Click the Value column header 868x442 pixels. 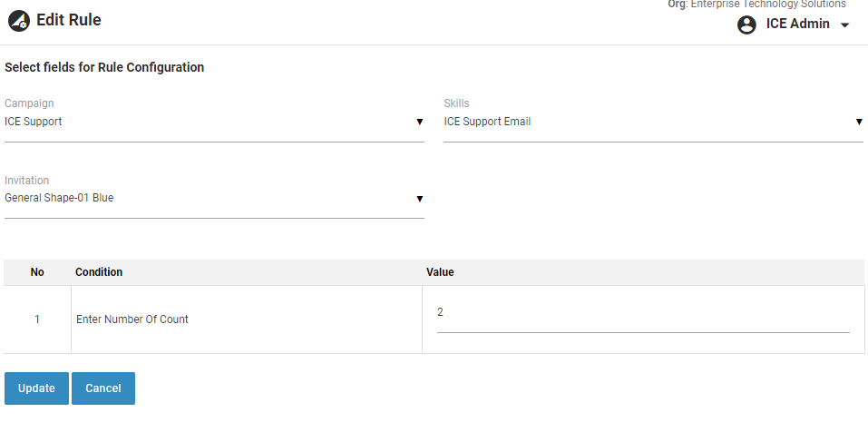point(440,272)
